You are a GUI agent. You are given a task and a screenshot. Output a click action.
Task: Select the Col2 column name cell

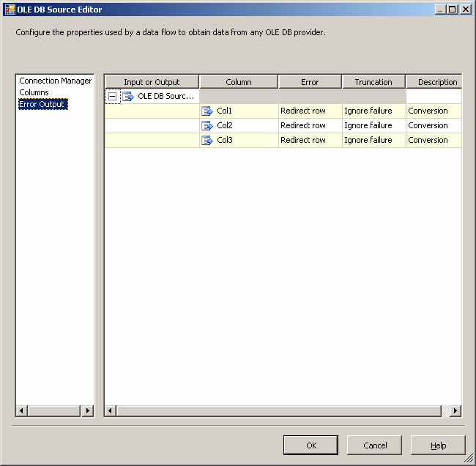pos(239,125)
